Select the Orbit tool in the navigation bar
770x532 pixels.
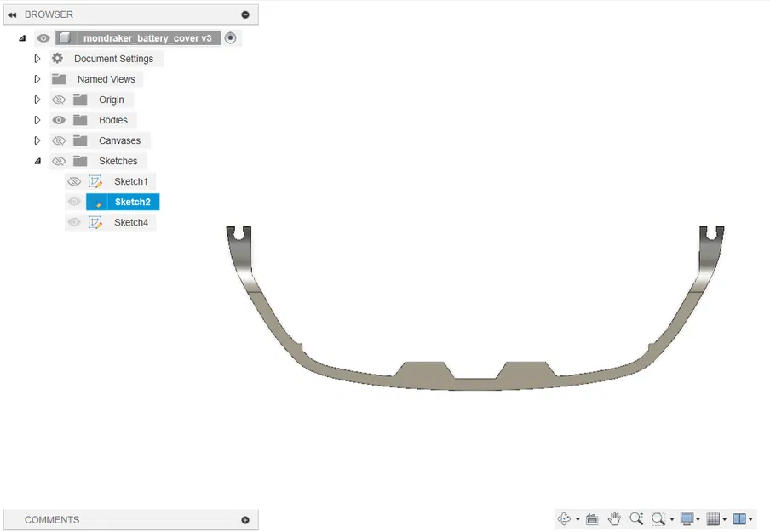[x=565, y=518]
